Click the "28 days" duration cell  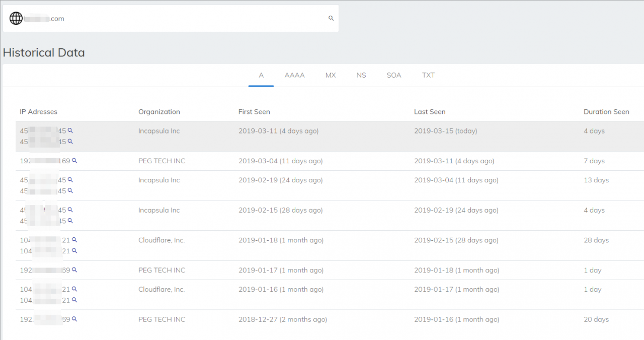click(596, 240)
